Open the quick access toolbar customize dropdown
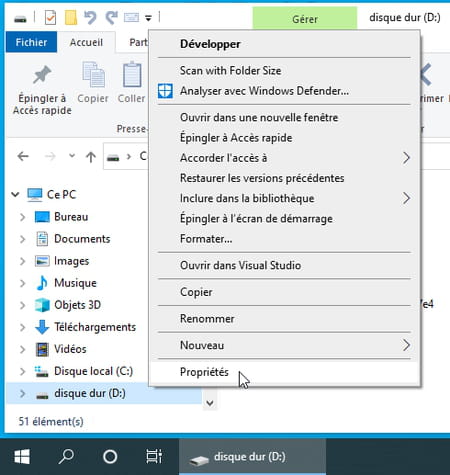Screen dimensions: 450x475 click(x=148, y=18)
